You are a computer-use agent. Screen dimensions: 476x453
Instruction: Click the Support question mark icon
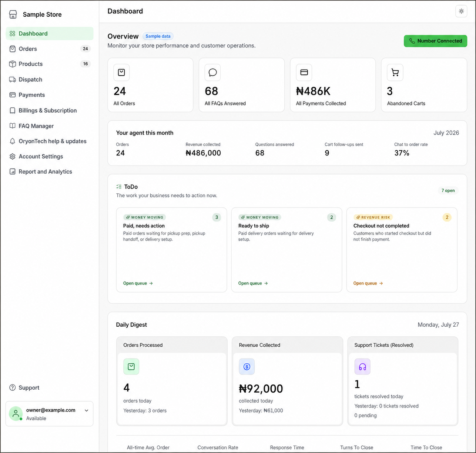pos(13,387)
